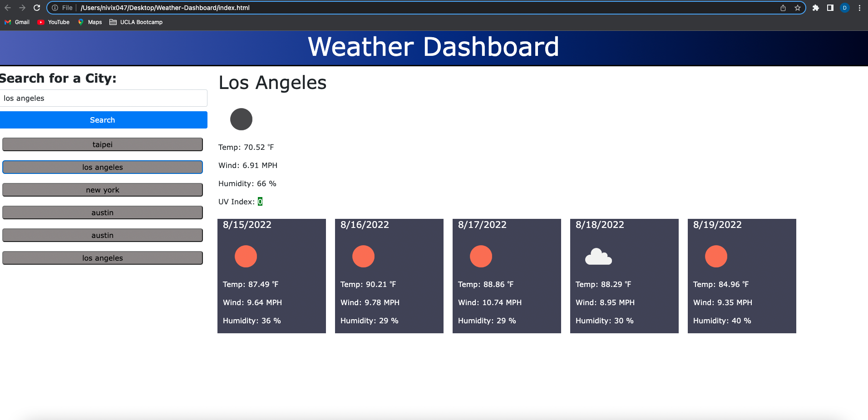Click the Search button

[103, 120]
